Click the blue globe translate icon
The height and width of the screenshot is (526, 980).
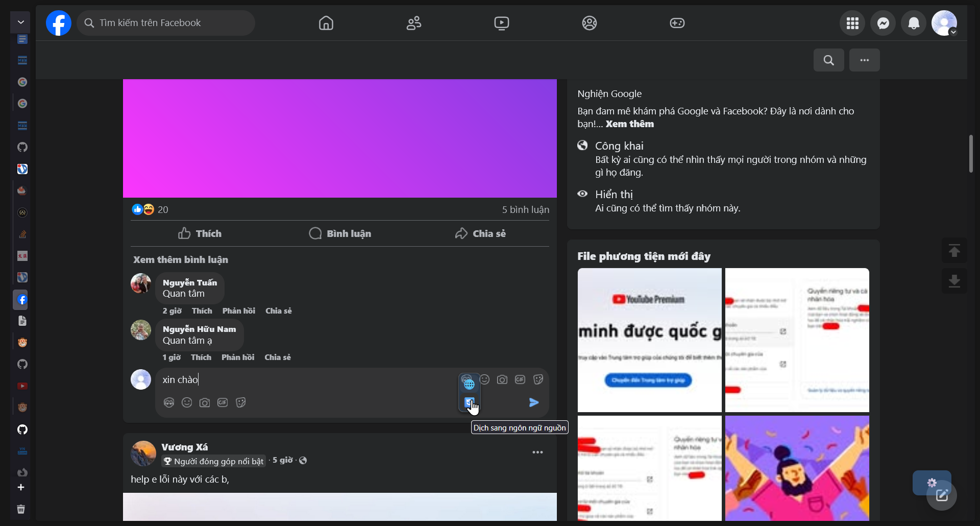coord(470,384)
